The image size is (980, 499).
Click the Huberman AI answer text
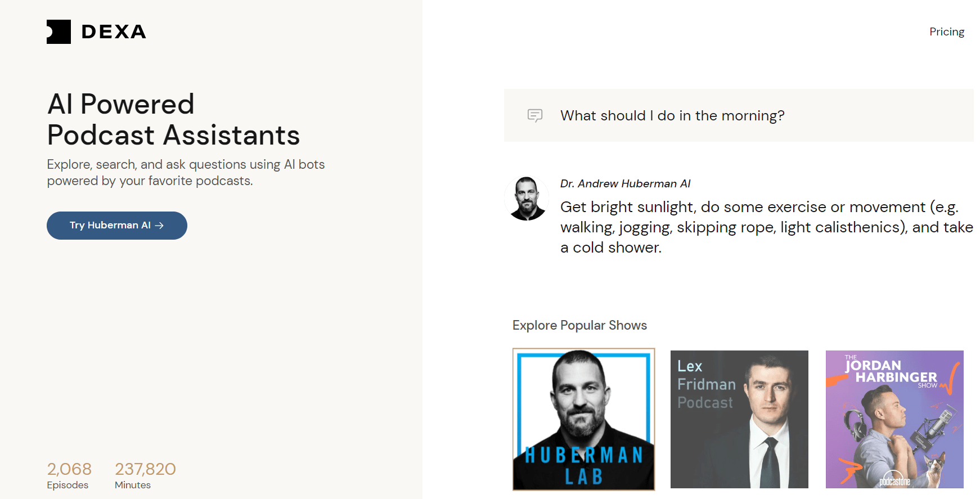pos(767,227)
